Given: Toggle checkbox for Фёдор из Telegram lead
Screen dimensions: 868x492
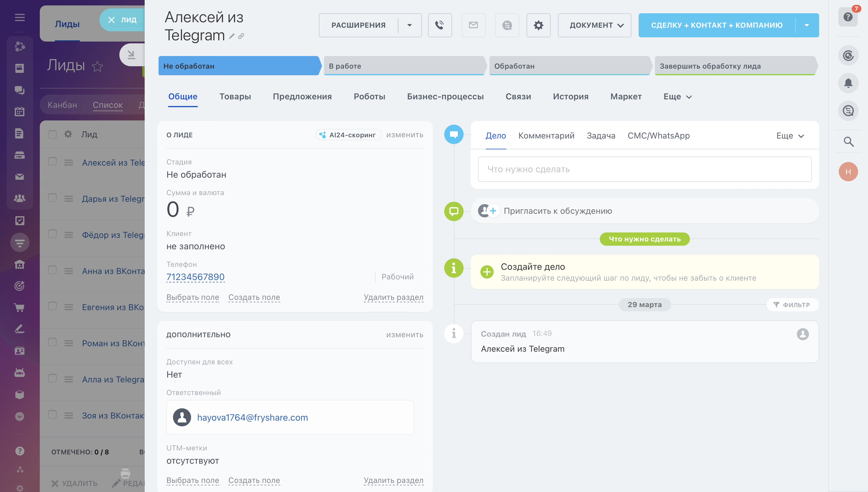Looking at the screenshot, I should coord(52,234).
